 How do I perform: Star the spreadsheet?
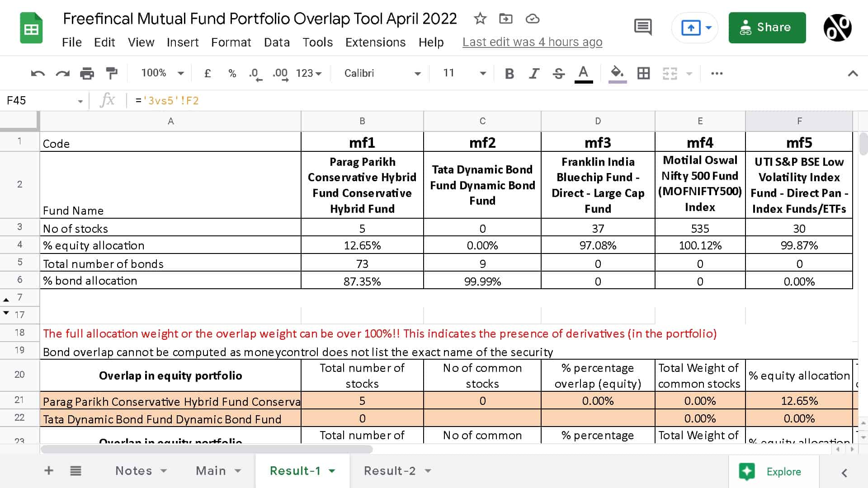[480, 19]
